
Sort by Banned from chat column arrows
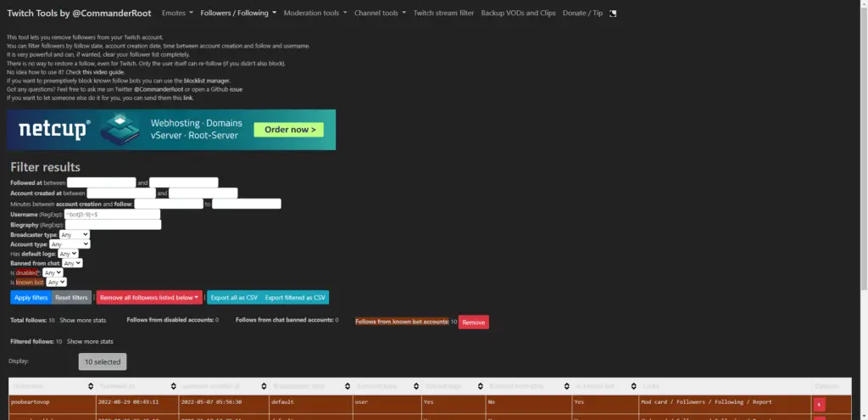pyautogui.click(x=566, y=386)
